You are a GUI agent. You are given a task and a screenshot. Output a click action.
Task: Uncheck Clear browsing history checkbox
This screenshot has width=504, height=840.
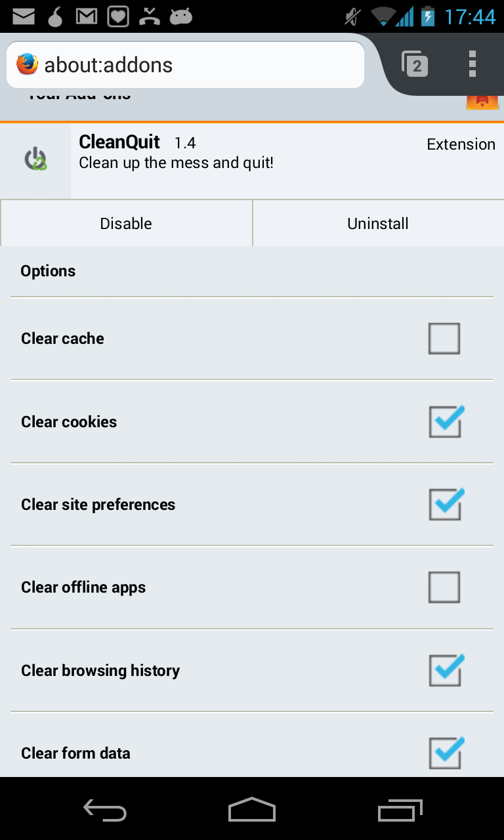[x=446, y=670]
